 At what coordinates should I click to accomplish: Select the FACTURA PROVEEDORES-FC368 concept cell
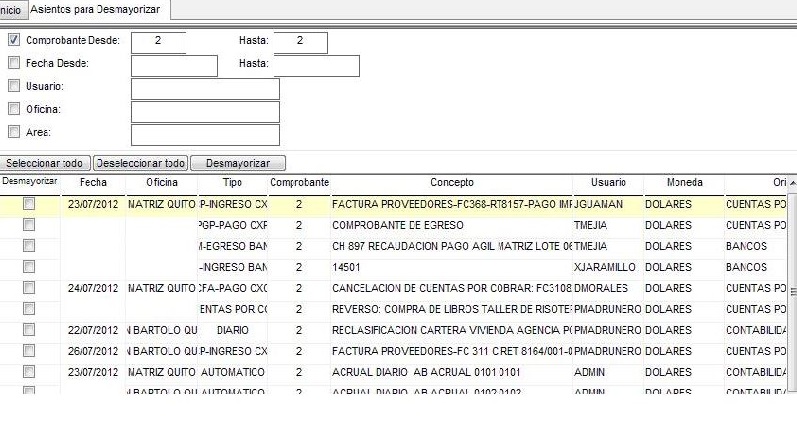pyautogui.click(x=451, y=204)
